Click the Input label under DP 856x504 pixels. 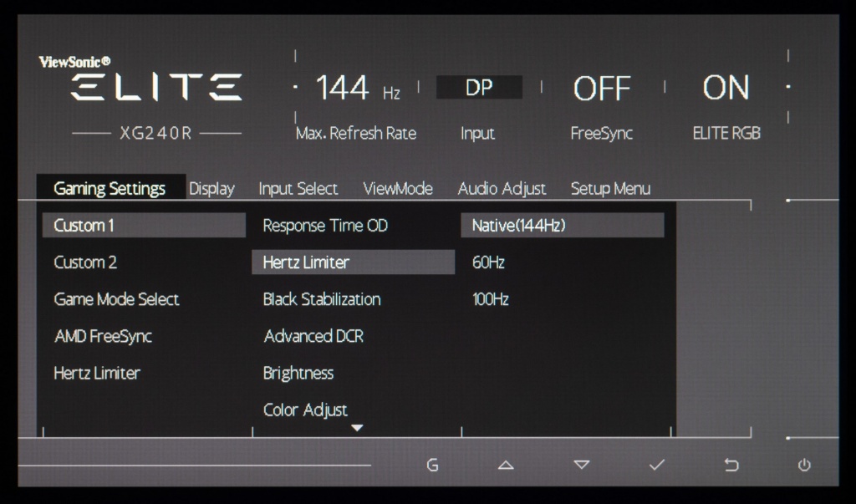[477, 133]
